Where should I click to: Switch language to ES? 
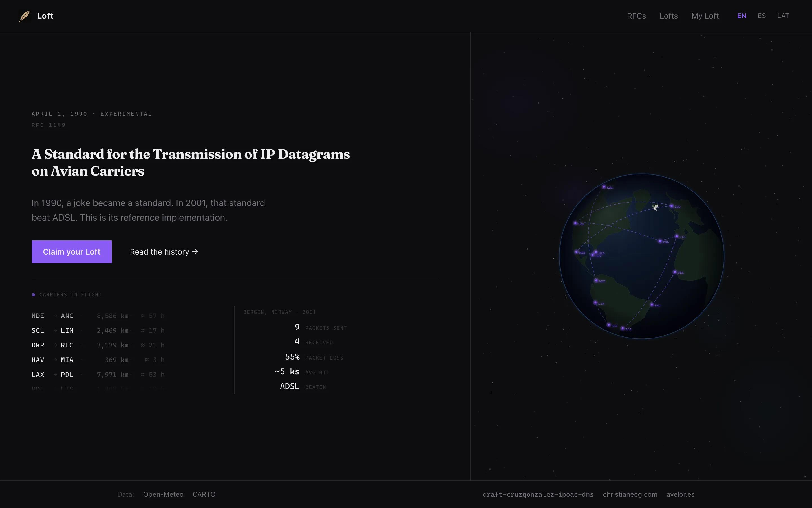pyautogui.click(x=762, y=16)
